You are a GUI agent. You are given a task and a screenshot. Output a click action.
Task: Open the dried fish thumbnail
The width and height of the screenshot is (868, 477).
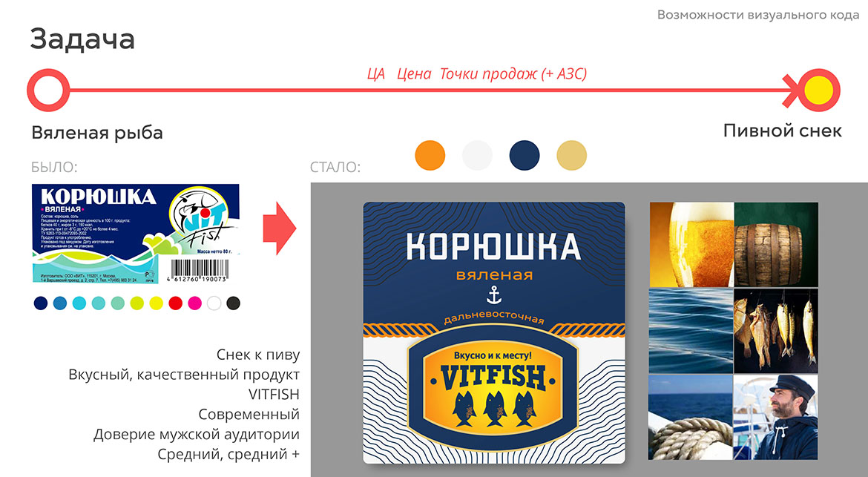click(x=776, y=331)
